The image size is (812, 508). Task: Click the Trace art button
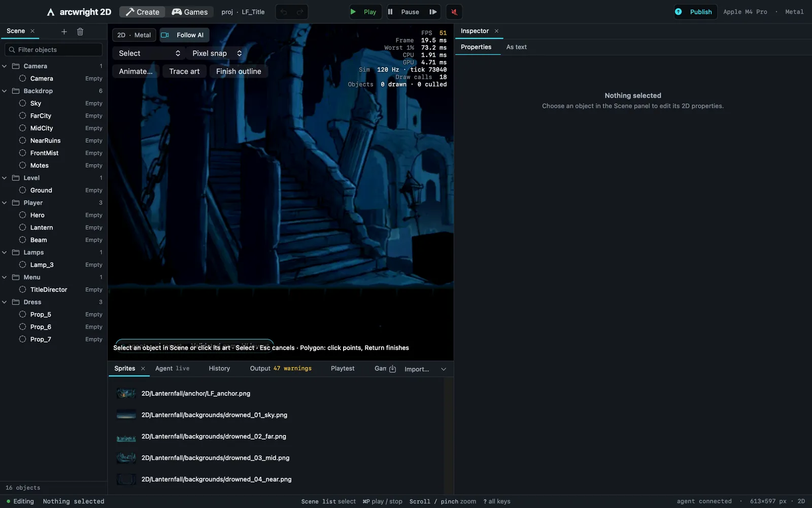point(184,71)
